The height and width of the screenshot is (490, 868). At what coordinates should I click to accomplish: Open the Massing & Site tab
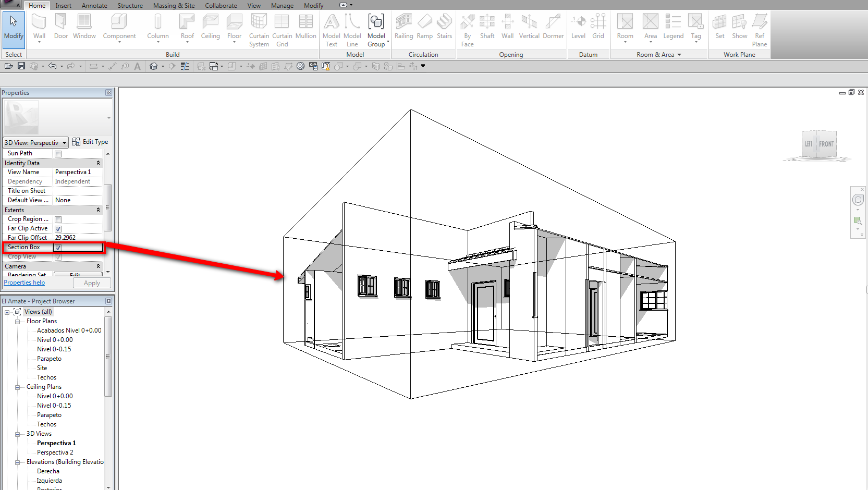click(174, 6)
